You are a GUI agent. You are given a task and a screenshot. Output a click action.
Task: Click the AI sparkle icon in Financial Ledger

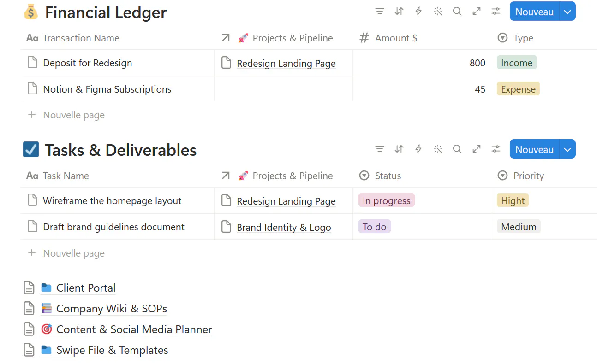click(x=438, y=12)
